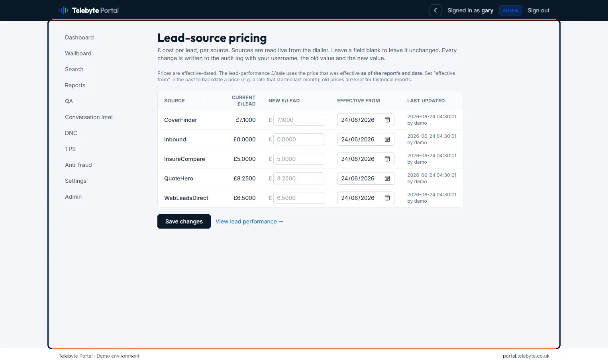The image size is (608, 364).
Task: Navigate to Reports
Action: pos(75,85)
